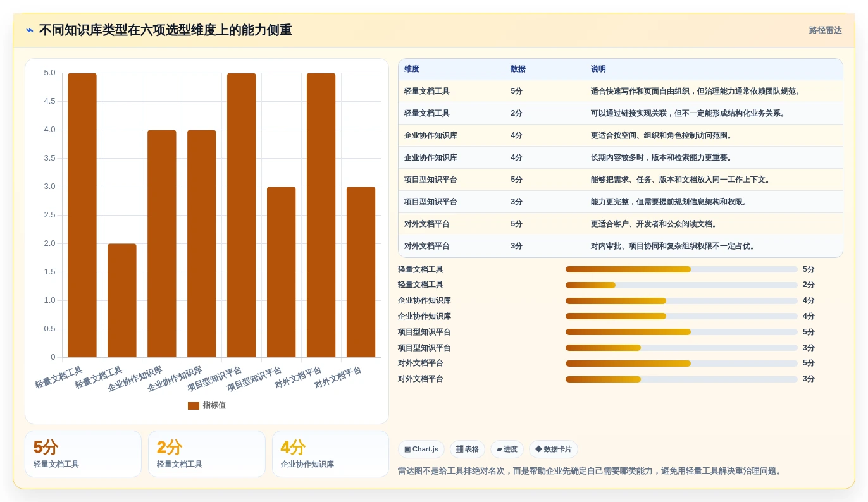Click the 项目型知识平台 5分 progress bar
The height and width of the screenshot is (502, 868).
point(681,332)
